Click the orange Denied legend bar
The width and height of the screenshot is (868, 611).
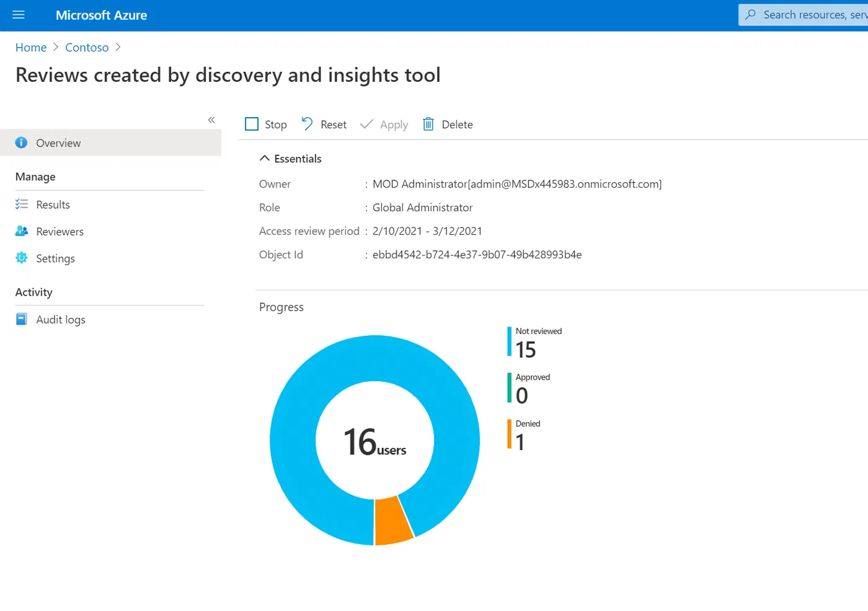click(x=510, y=434)
